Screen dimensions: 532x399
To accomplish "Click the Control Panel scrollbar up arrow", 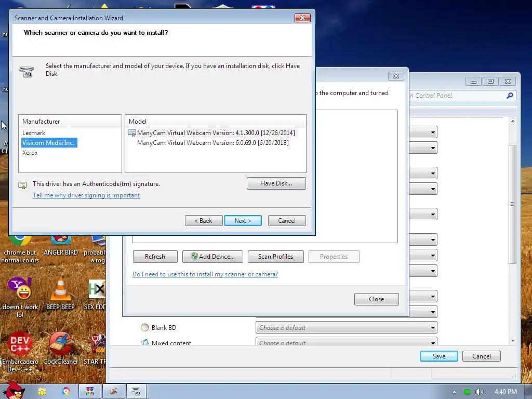I will click(x=513, y=121).
